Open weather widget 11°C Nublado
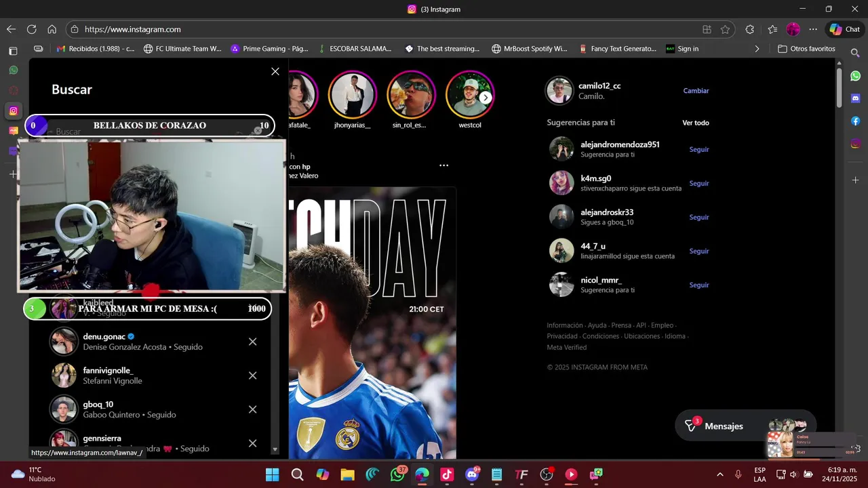The image size is (868, 488). tap(33, 474)
